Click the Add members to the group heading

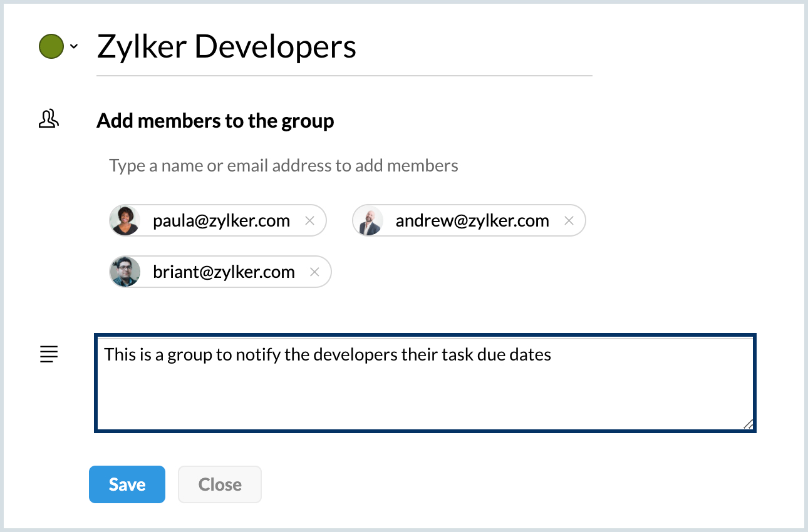pos(215,121)
